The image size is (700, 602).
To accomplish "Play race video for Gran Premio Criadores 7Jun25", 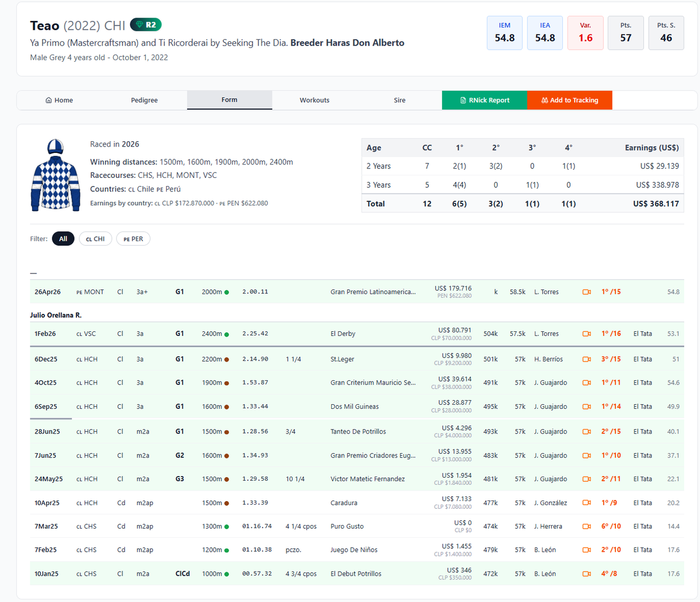I will point(587,456).
